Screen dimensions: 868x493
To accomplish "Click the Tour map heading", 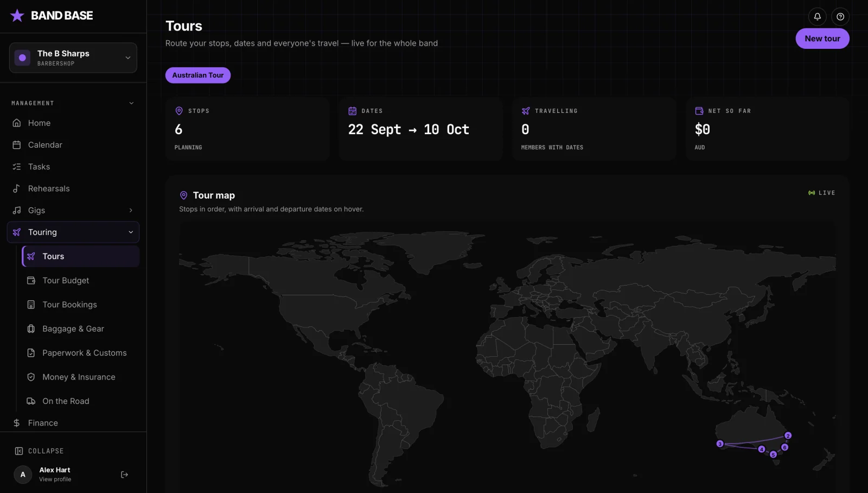I will pyautogui.click(x=214, y=195).
